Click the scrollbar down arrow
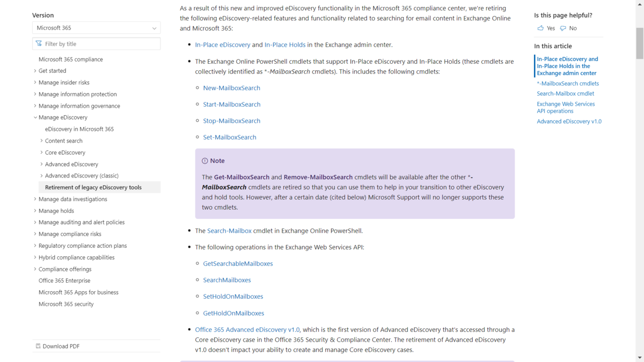This screenshot has height=362, width=644. click(639, 358)
